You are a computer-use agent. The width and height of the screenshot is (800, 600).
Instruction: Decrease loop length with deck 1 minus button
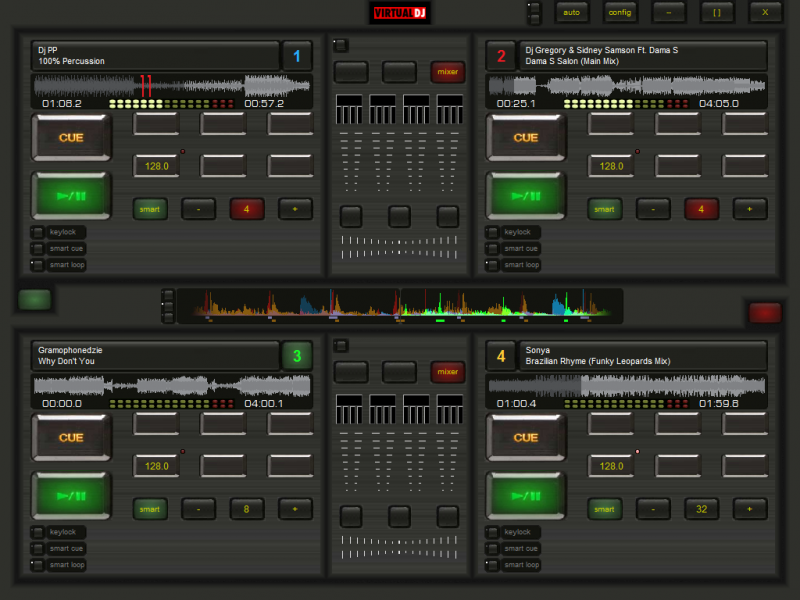point(198,209)
